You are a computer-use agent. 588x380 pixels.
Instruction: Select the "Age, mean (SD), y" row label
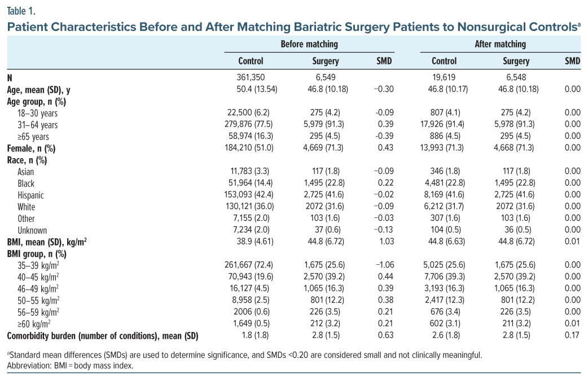point(38,89)
